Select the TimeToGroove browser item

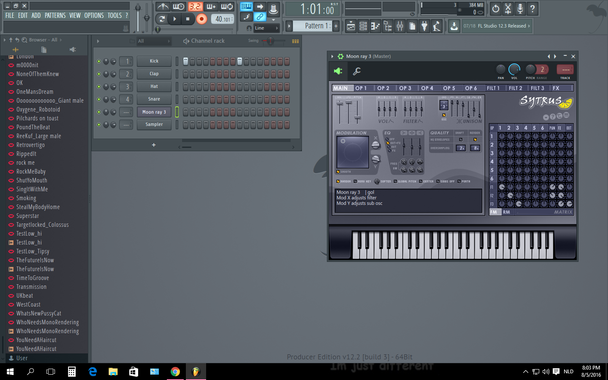point(32,278)
